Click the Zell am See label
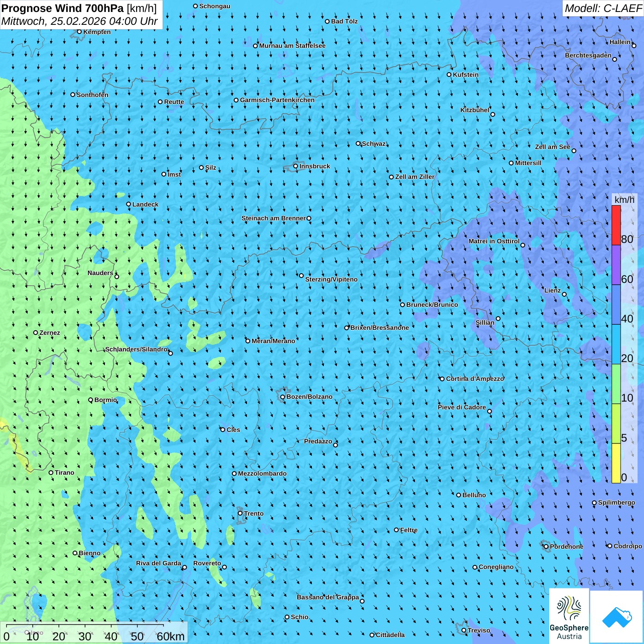This screenshot has height=644, width=644. click(552, 147)
